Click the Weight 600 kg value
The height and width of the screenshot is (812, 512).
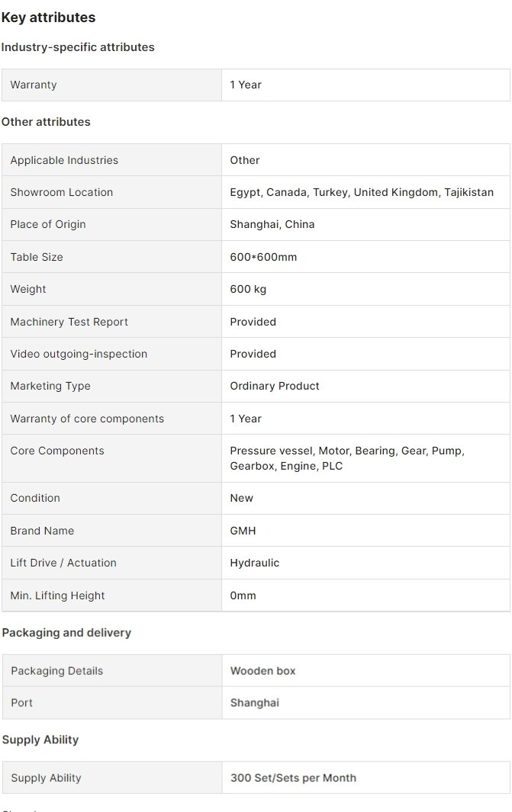(248, 290)
